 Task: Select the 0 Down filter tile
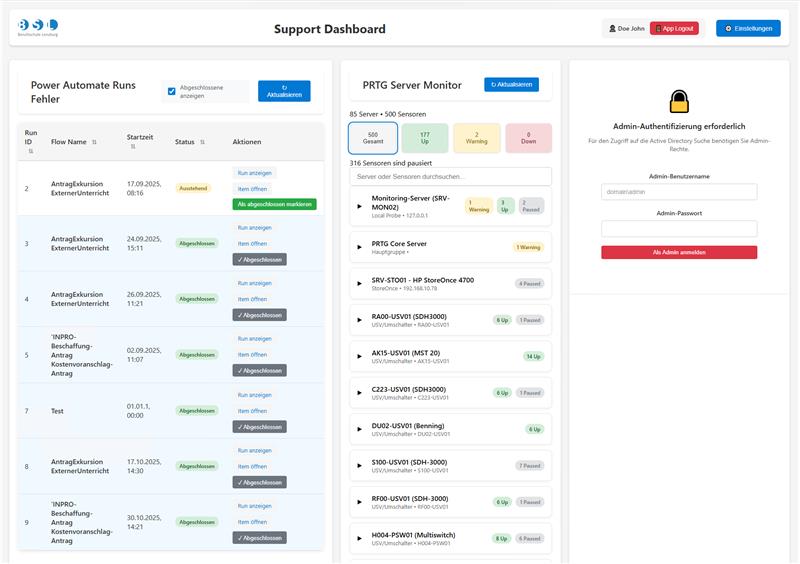point(529,138)
